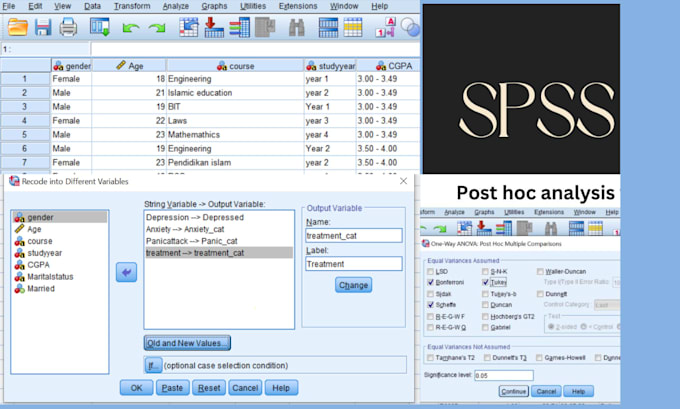Enable the Tamhane's T2 checkbox
Viewport: 680px width, 409px height.
[x=431, y=357]
